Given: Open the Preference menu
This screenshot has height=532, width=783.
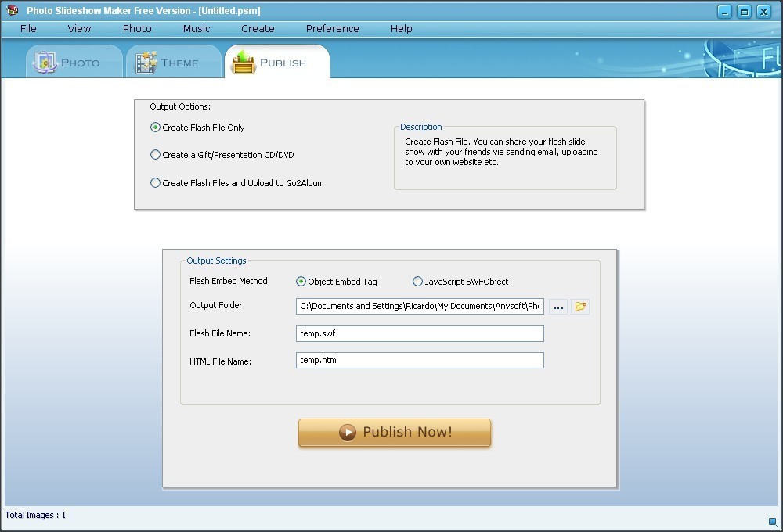Looking at the screenshot, I should [332, 28].
